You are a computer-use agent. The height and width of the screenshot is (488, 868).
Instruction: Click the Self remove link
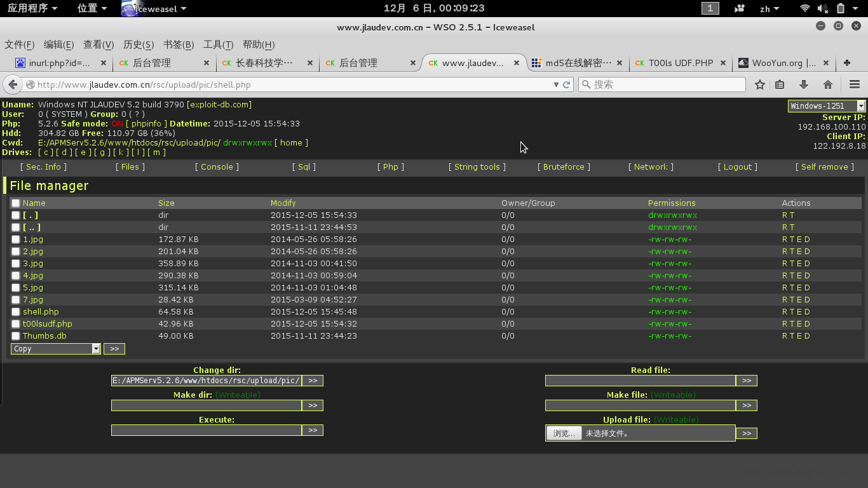pyautogui.click(x=824, y=167)
